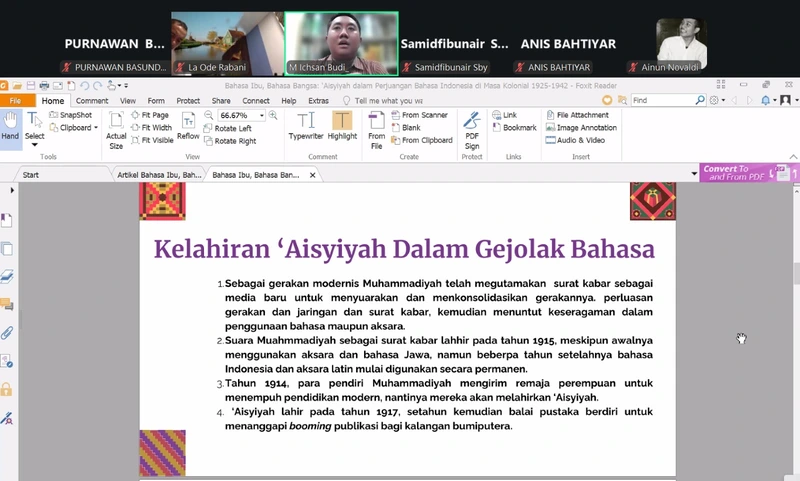800x481 pixels.
Task: Rotate the page right
Action: (230, 141)
